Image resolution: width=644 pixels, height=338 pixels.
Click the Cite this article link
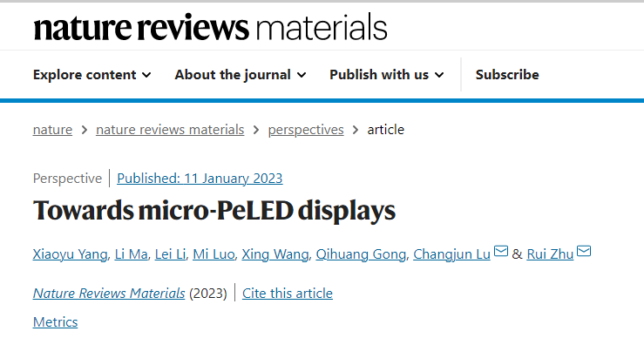[288, 294]
